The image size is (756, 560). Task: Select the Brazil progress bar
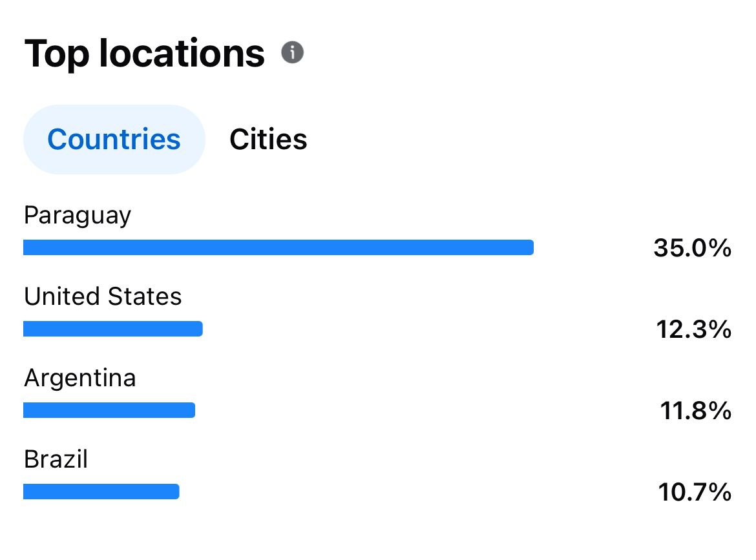(x=101, y=492)
